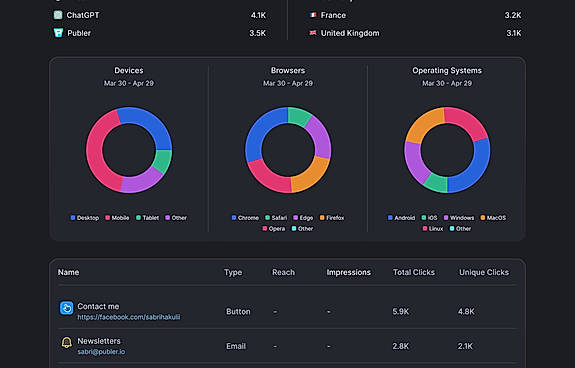Click the Publer logo icon
This screenshot has height=368, width=575.
pyautogui.click(x=58, y=33)
